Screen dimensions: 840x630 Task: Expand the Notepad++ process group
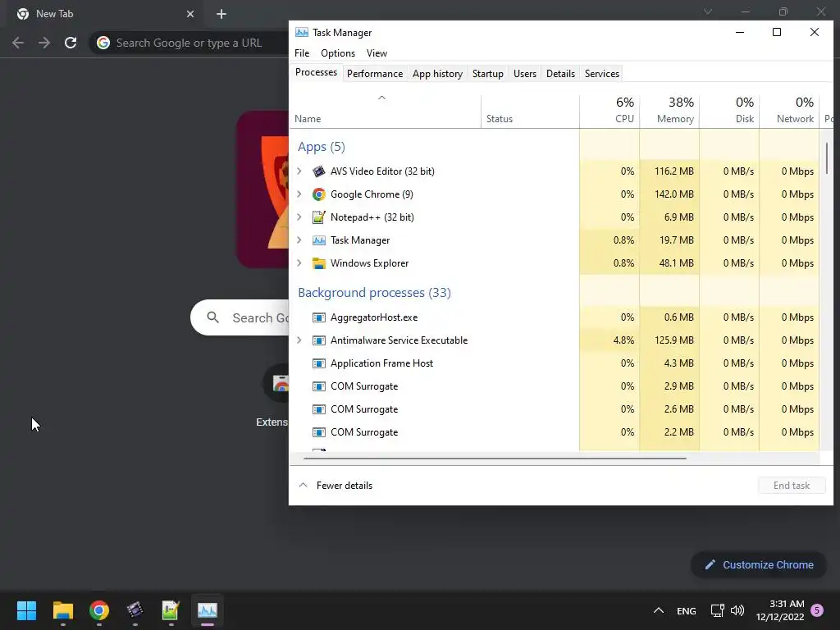click(x=299, y=217)
